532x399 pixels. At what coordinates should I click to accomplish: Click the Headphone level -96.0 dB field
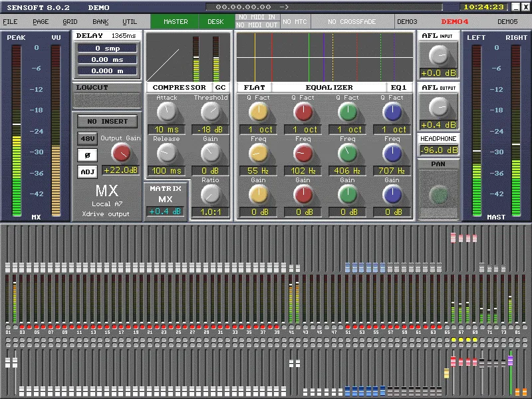click(439, 150)
